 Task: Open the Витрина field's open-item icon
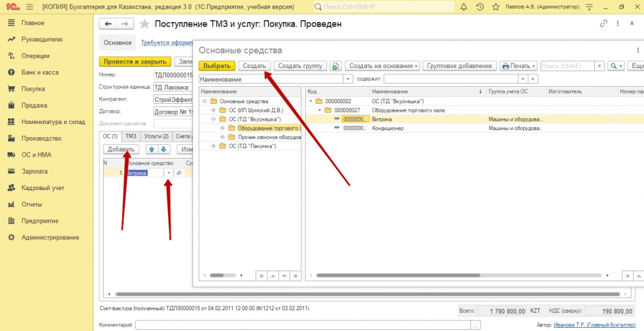click(179, 173)
